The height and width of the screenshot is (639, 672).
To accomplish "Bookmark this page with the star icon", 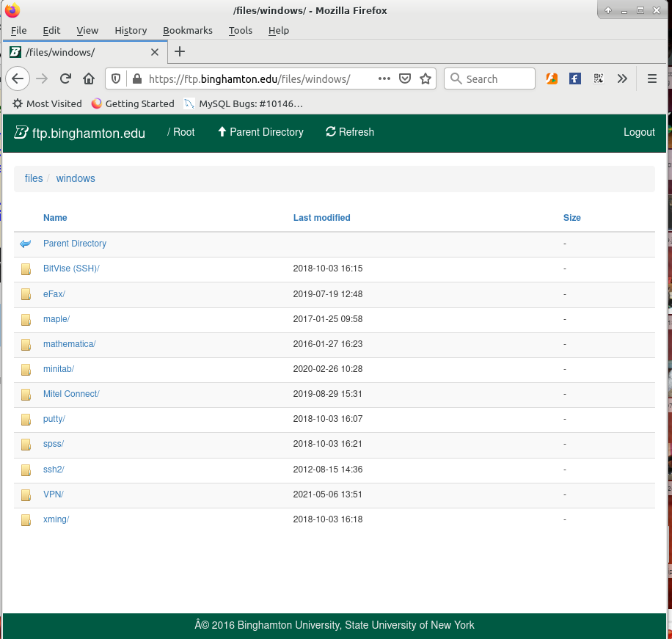I will point(426,78).
